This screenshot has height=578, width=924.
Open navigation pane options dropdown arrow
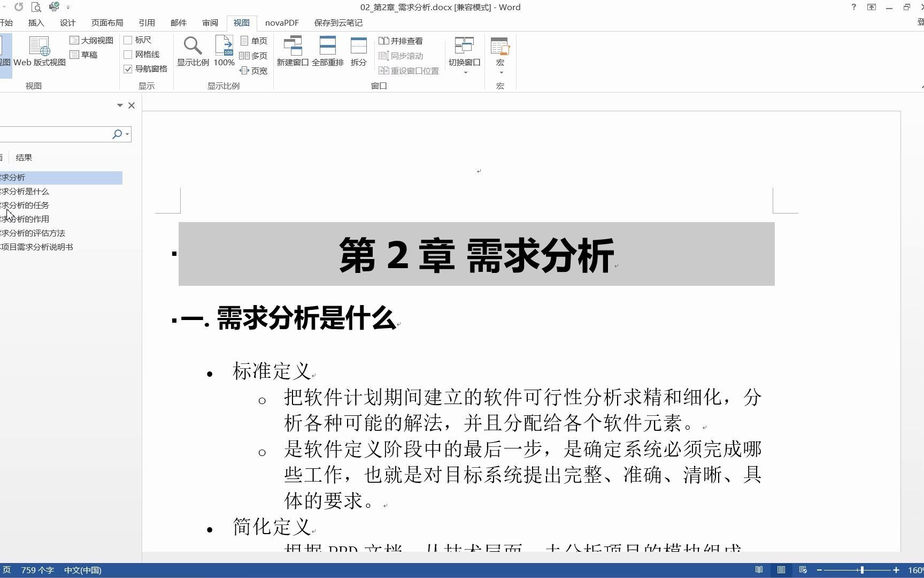[120, 105]
